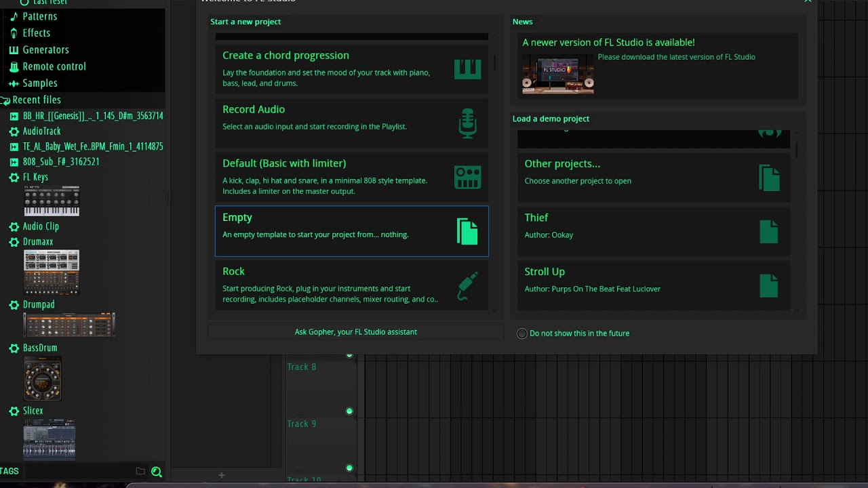Open the newer version available news headline

608,43
